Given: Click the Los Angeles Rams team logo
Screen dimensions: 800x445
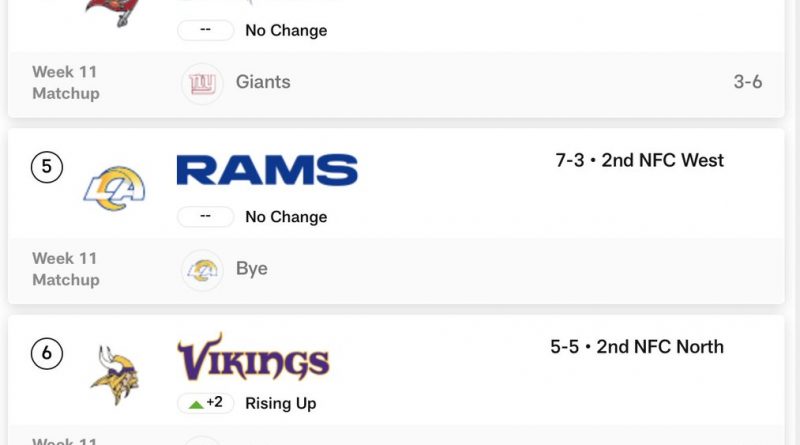Looking at the screenshot, I should click(x=114, y=188).
